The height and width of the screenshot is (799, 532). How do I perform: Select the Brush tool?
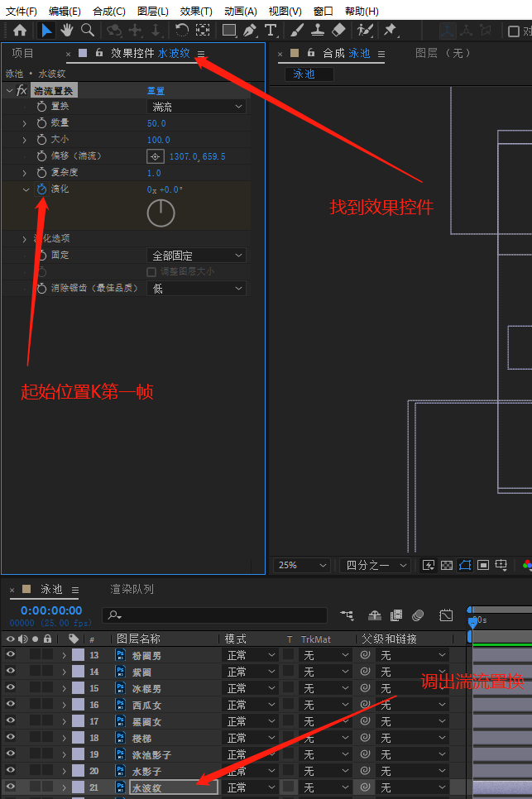tap(296, 31)
